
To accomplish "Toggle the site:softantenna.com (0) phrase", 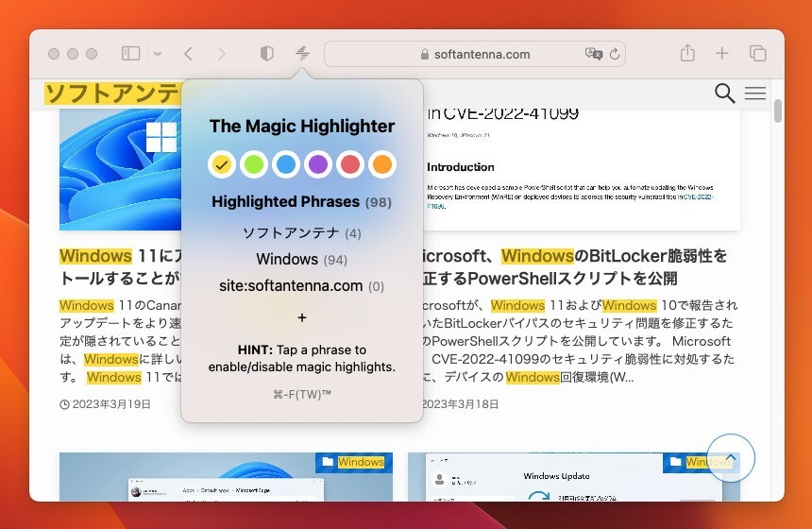I will 302,286.
